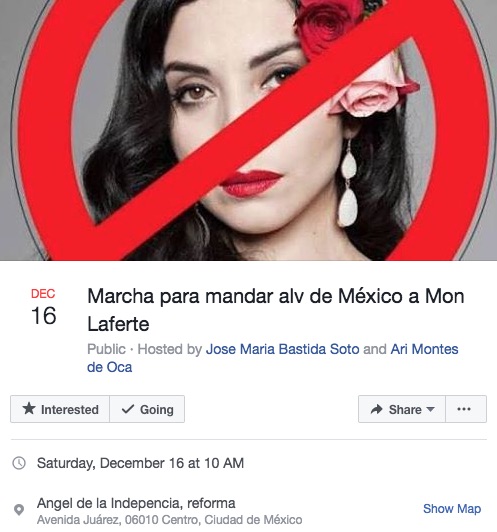Open host profile Jose Maria Bastida Soto

pos(283,349)
